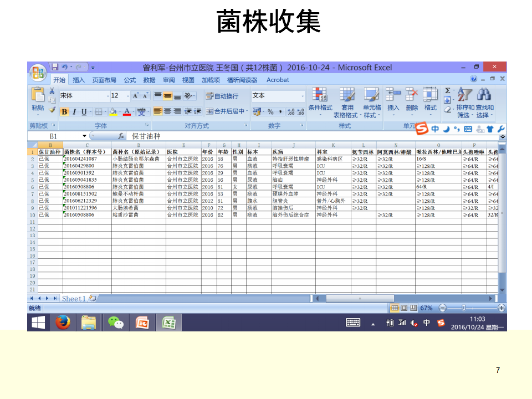This screenshot has height=399, width=532.
Task: Cut the selection with scissors icon
Action: click(x=52, y=90)
